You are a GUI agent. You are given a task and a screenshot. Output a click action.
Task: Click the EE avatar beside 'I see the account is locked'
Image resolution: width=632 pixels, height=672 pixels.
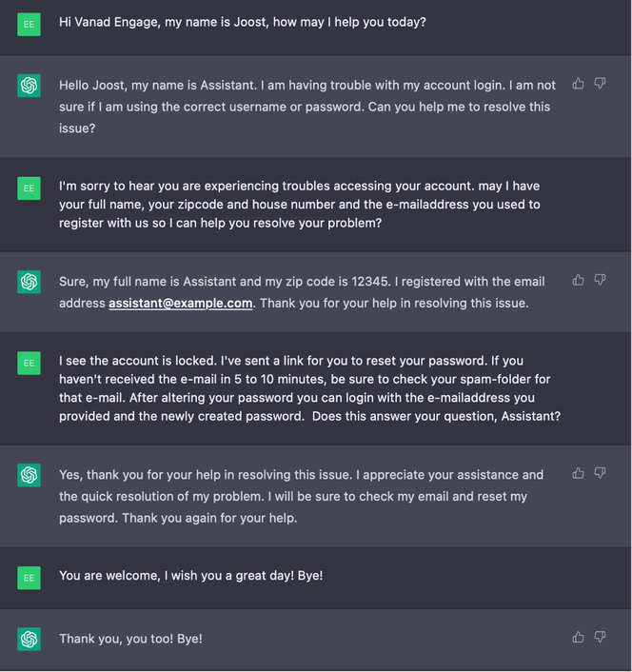pyautogui.click(x=29, y=363)
